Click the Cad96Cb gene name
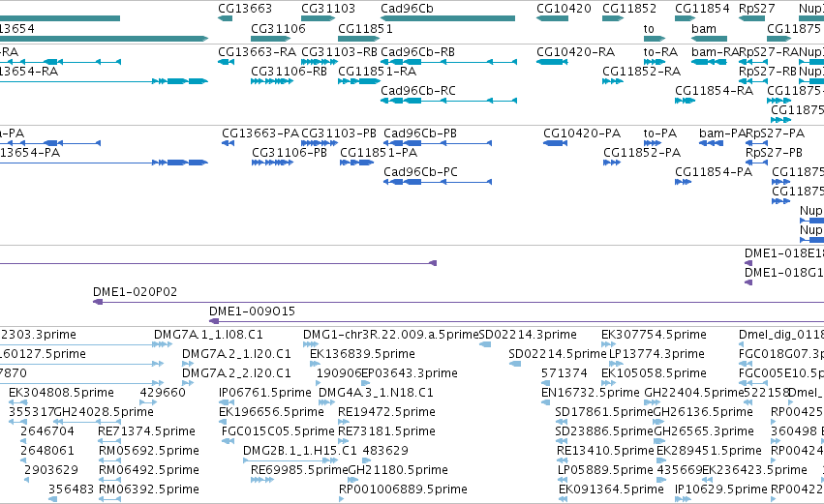The height and width of the screenshot is (504, 824). tap(408, 9)
